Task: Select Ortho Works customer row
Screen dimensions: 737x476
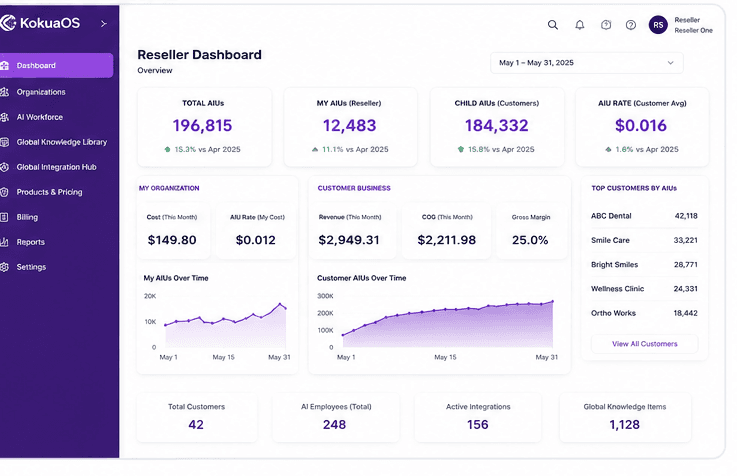Action: (644, 313)
